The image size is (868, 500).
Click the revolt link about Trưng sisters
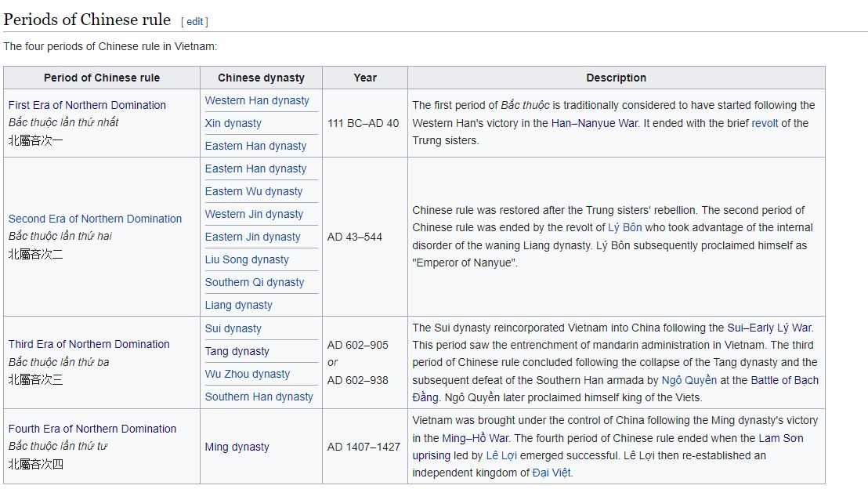coord(765,123)
